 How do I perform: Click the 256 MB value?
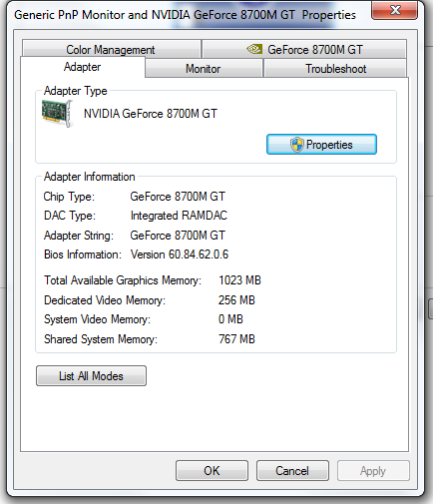tap(236, 300)
